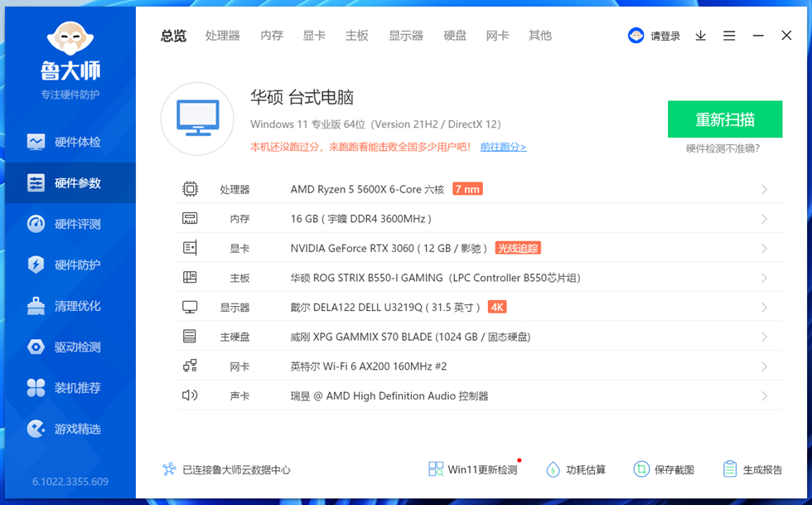Switch to the 内存 tab
Image resolution: width=812 pixels, height=505 pixels.
click(x=271, y=36)
